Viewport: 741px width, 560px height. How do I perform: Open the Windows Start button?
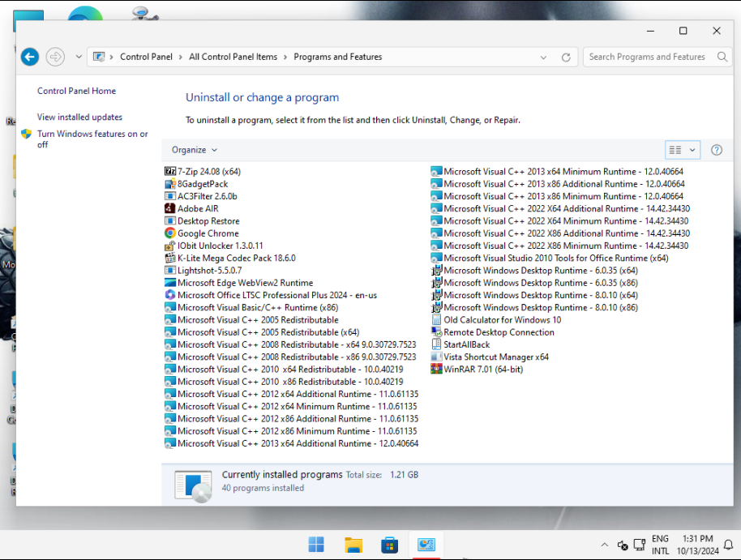pos(316,545)
